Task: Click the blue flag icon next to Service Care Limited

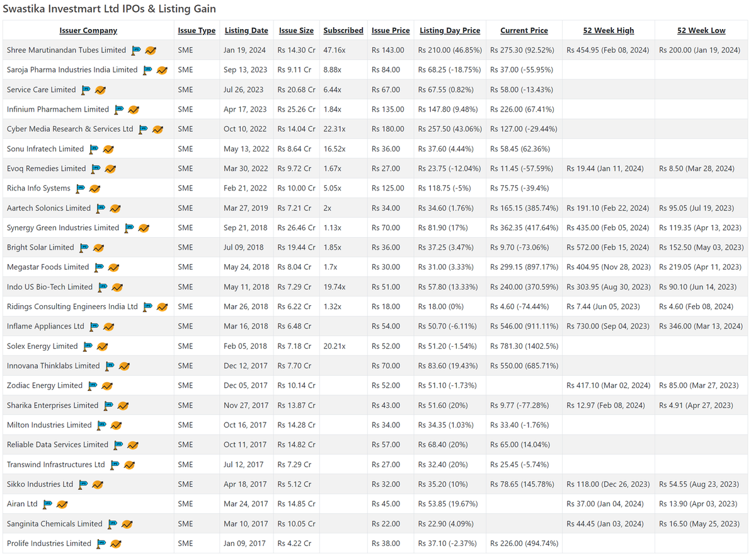Action: pyautogui.click(x=86, y=90)
